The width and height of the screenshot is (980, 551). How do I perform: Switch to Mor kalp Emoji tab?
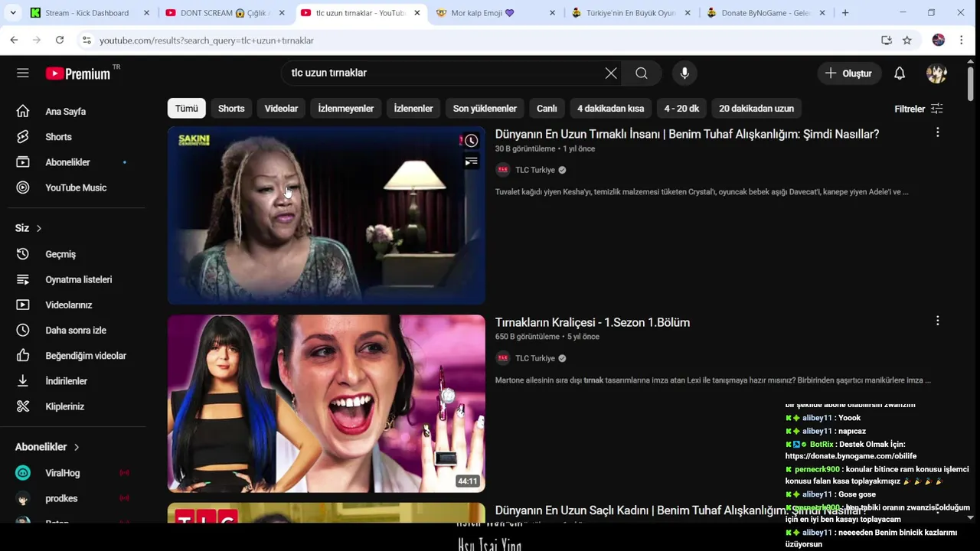494,13
